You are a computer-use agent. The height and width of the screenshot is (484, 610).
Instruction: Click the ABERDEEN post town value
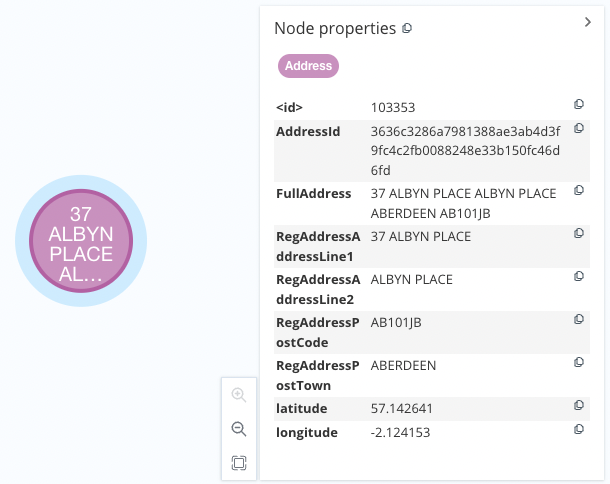coord(403,365)
